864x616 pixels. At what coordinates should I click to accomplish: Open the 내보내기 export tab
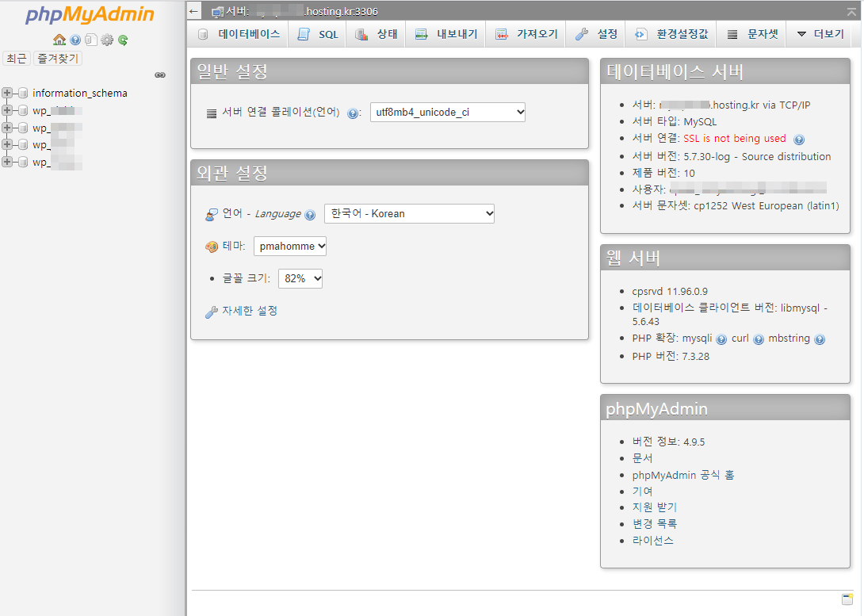click(446, 34)
